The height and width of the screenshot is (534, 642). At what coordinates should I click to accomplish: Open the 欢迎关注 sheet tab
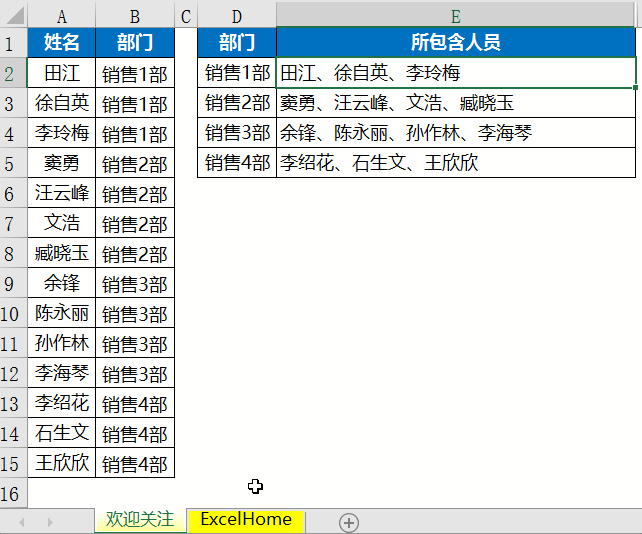coord(140,520)
